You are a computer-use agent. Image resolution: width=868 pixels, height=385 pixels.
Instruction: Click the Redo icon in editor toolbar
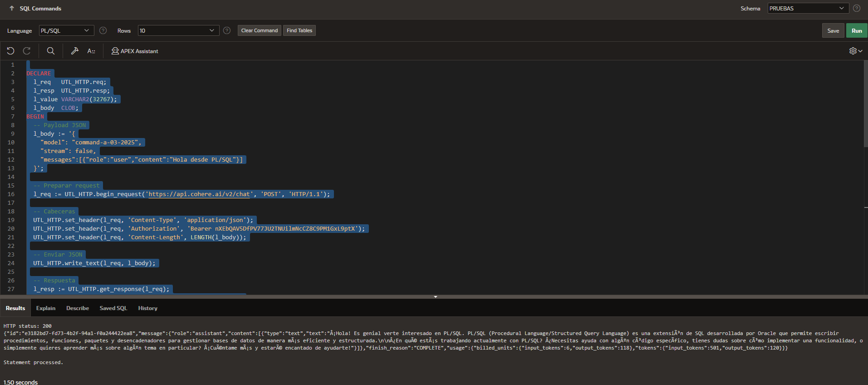pos(27,51)
